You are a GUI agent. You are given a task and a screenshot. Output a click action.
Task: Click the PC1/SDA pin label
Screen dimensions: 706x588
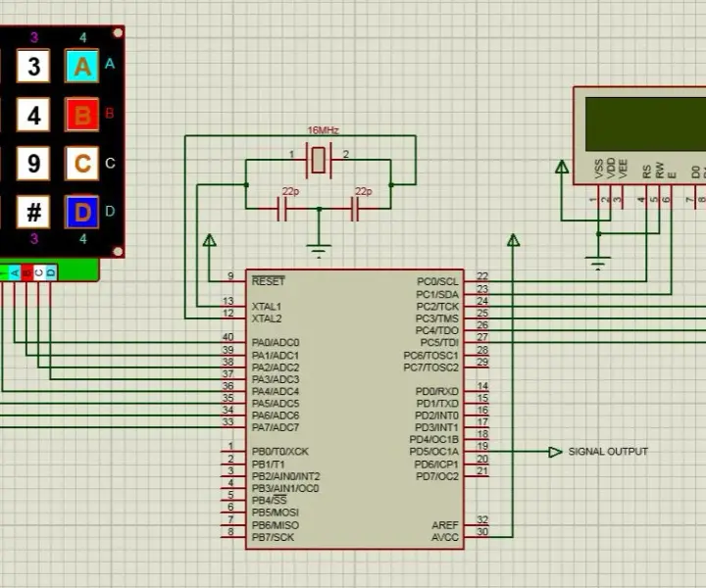(437, 294)
